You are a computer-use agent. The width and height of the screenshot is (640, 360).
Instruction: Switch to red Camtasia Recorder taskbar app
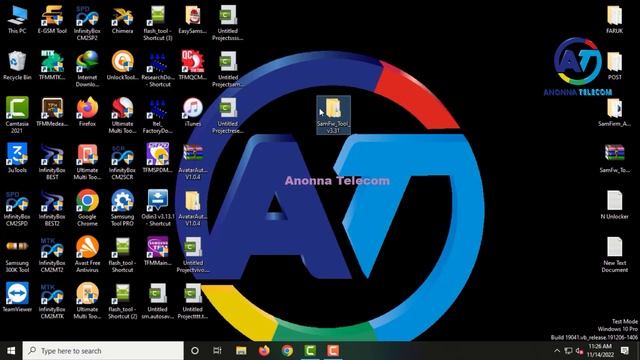333,351
